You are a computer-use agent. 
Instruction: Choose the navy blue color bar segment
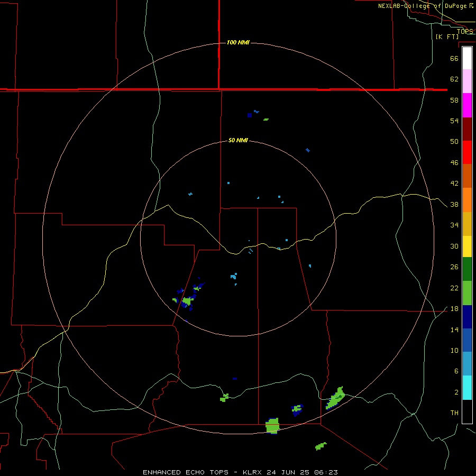coord(467,317)
